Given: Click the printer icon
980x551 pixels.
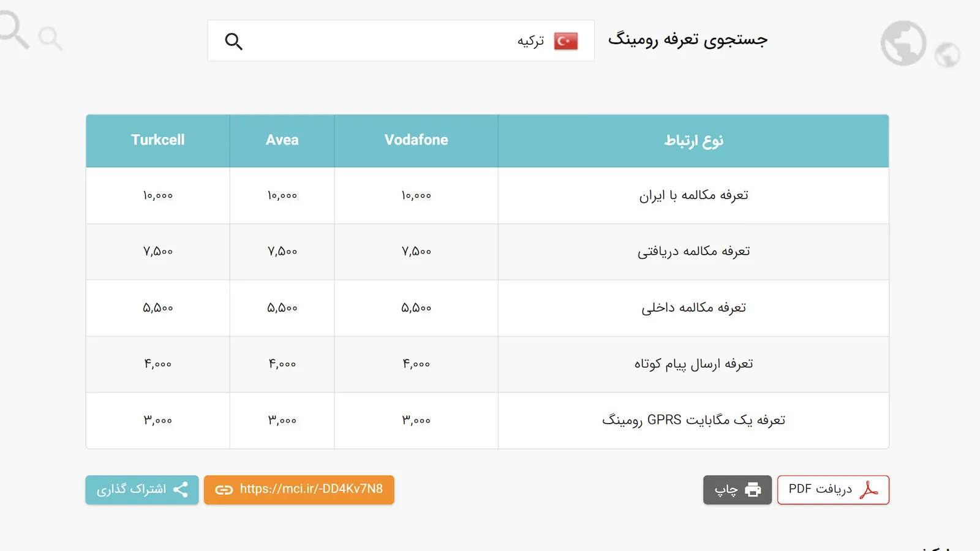Looking at the screenshot, I should (x=753, y=490).
